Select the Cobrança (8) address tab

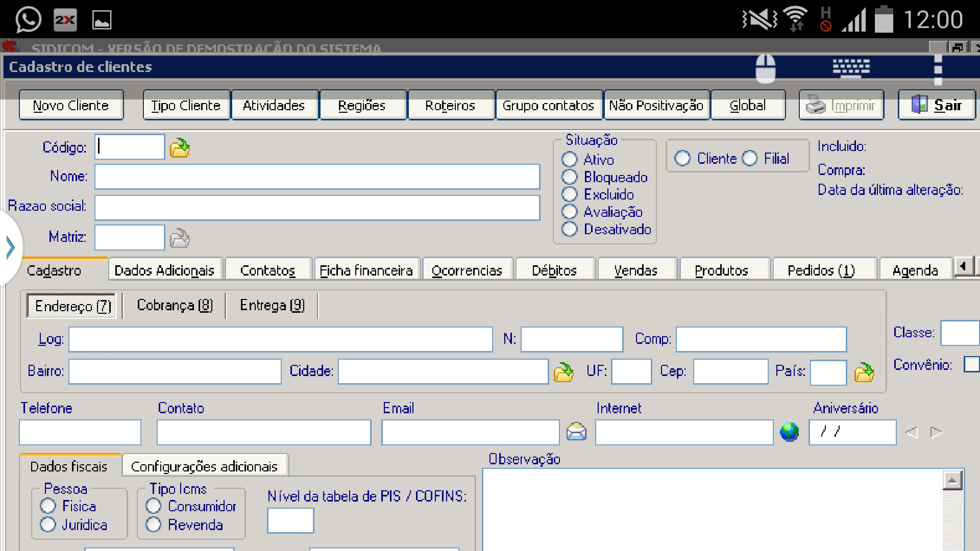pyautogui.click(x=175, y=305)
